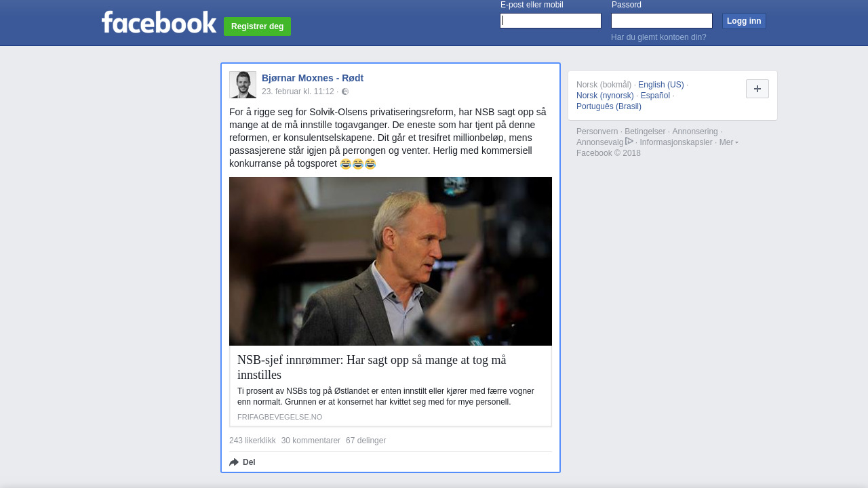868x488 pixels.
Task: Open Betingelser footer link
Action: click(645, 131)
